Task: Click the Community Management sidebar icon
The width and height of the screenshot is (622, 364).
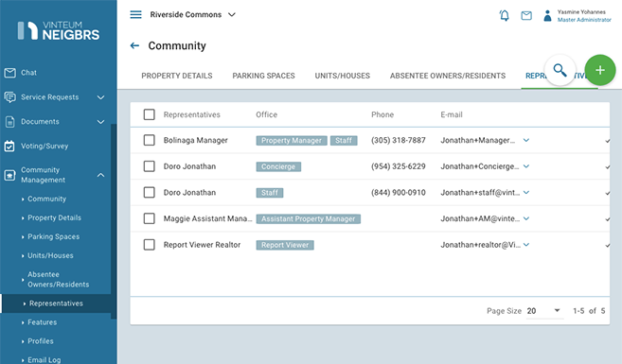Action: pyautogui.click(x=9, y=175)
